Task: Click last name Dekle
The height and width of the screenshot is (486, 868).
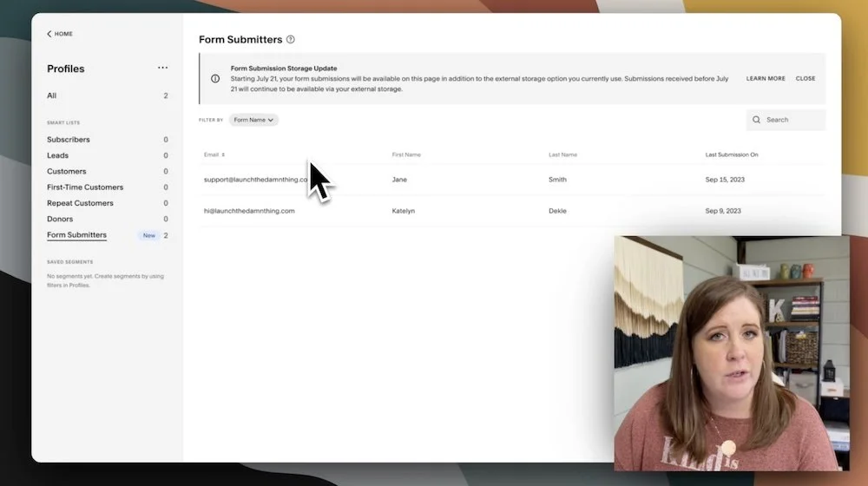Action: click(557, 211)
